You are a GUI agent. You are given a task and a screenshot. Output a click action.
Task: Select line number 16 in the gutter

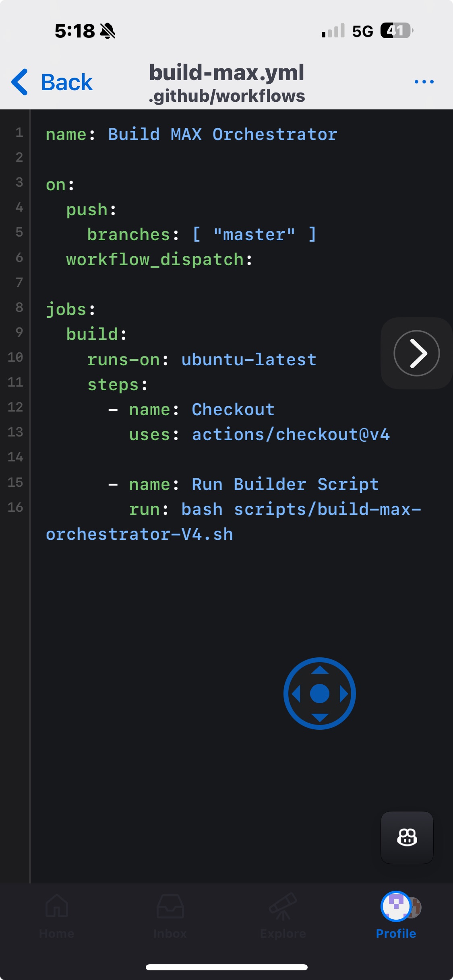15,507
